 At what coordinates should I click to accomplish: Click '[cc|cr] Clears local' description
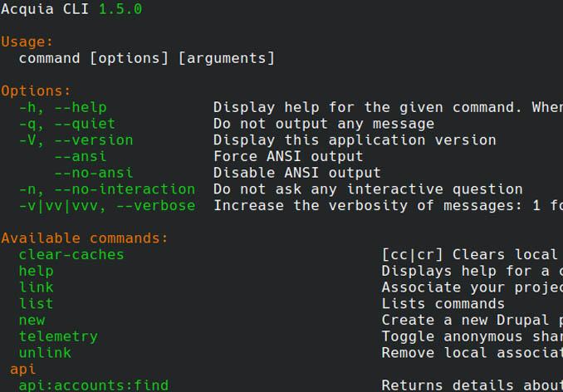pyautogui.click(x=470, y=255)
